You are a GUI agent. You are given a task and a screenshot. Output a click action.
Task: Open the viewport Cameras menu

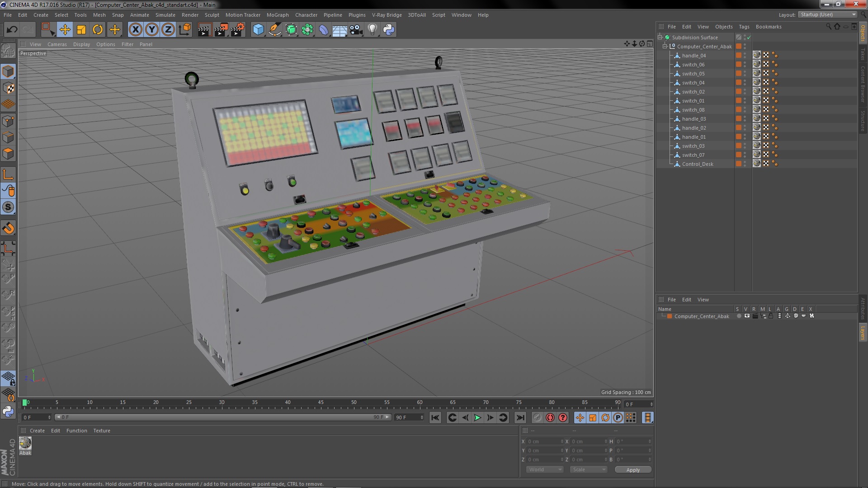click(57, 44)
